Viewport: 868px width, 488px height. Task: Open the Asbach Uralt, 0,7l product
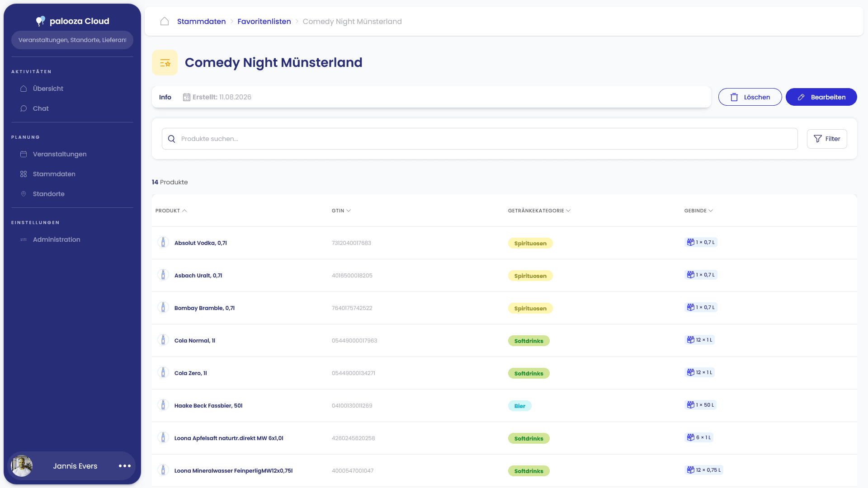pyautogui.click(x=198, y=276)
